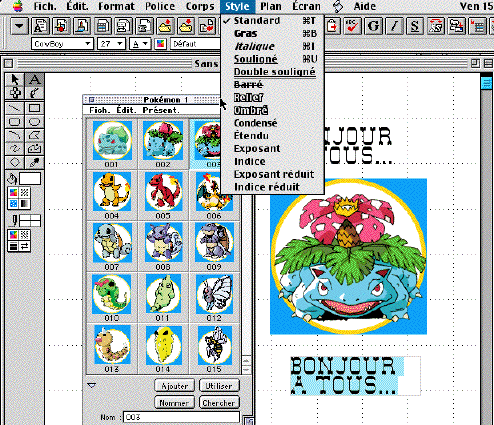The width and height of the screenshot is (494, 425).
Task: Toggle the italic I toolbar button
Action: point(394,26)
